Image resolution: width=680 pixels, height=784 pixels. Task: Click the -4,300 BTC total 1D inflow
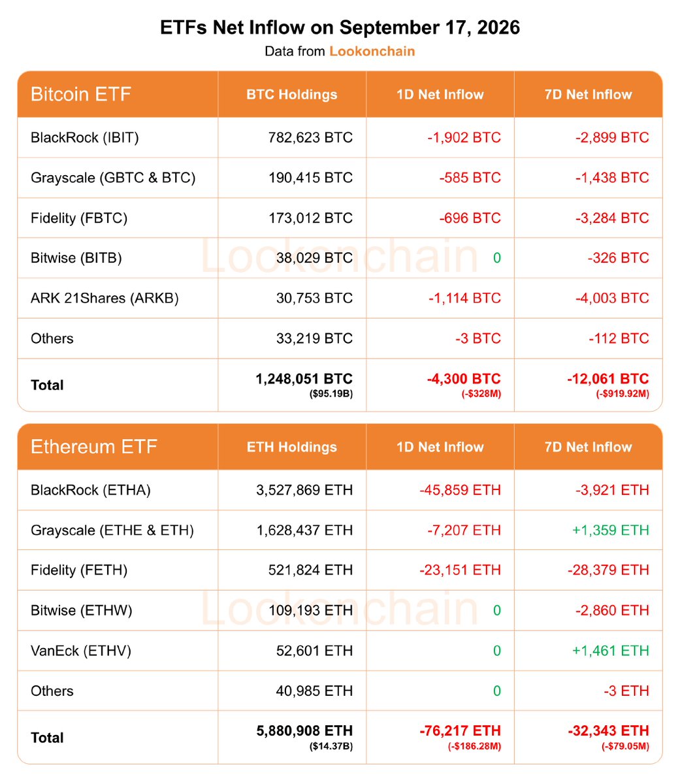(464, 379)
